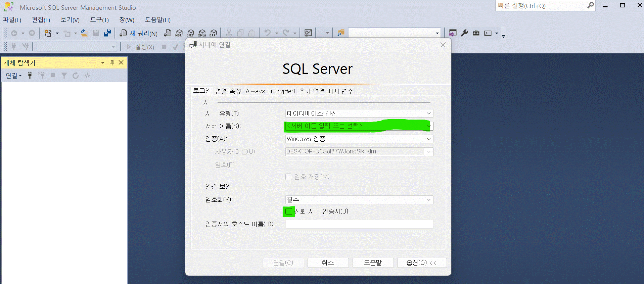Open the 창(W) menu
Viewport: 644px width, 284px height.
tap(127, 20)
